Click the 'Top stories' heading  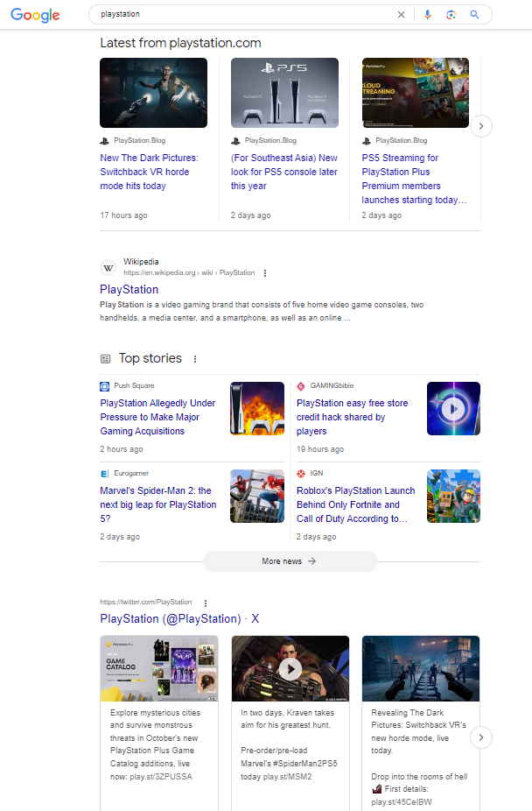(x=150, y=358)
